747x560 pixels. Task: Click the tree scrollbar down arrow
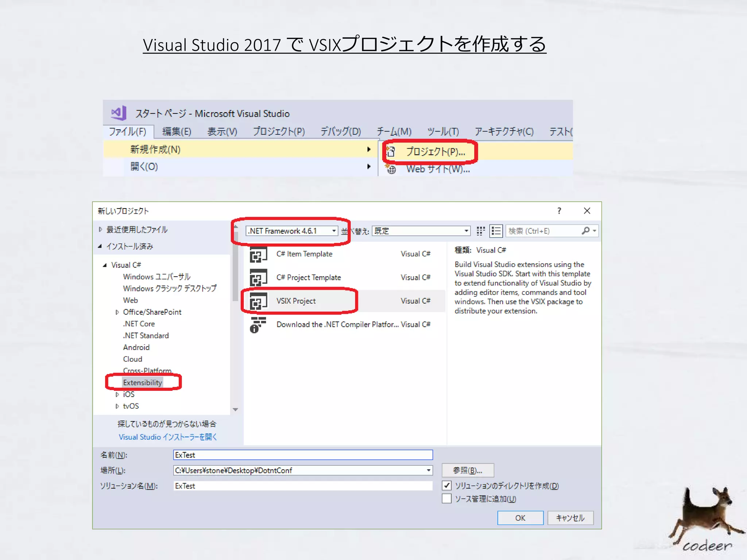235,409
